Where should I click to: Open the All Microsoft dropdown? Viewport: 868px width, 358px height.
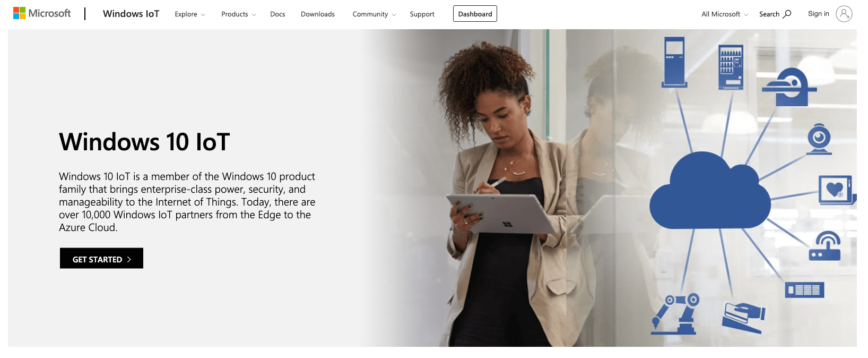(x=725, y=14)
